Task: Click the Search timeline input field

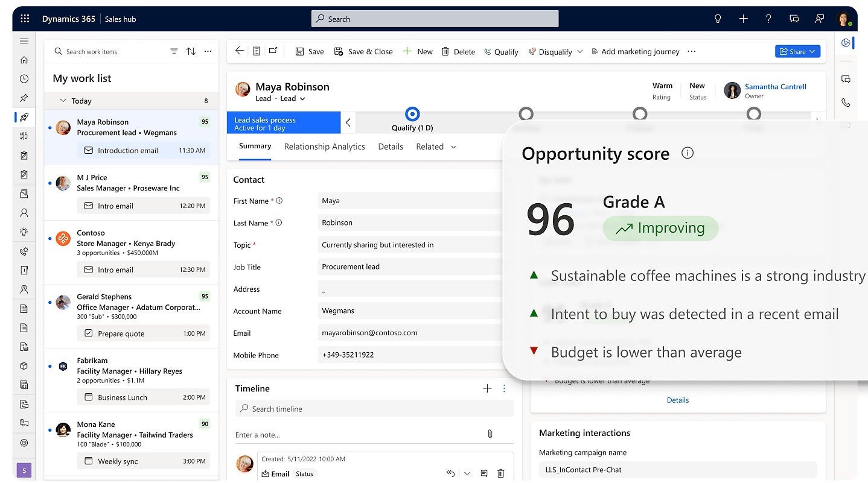Action: click(374, 409)
